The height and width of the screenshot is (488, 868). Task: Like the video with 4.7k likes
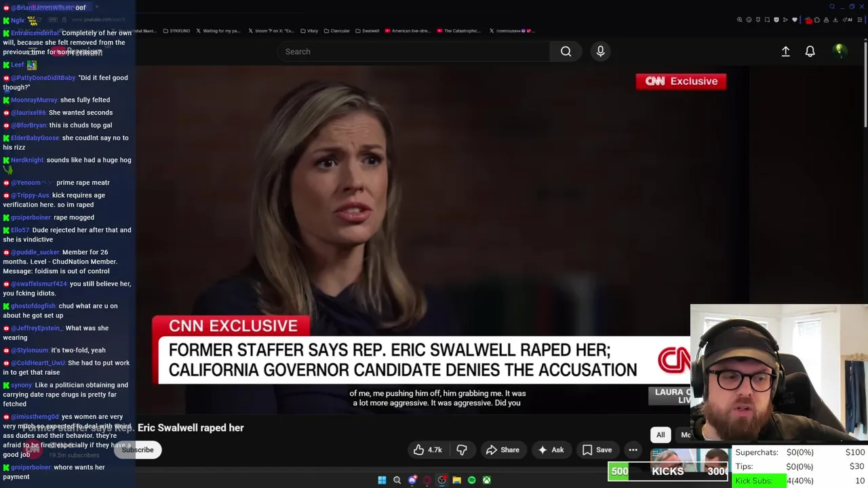coord(427,449)
